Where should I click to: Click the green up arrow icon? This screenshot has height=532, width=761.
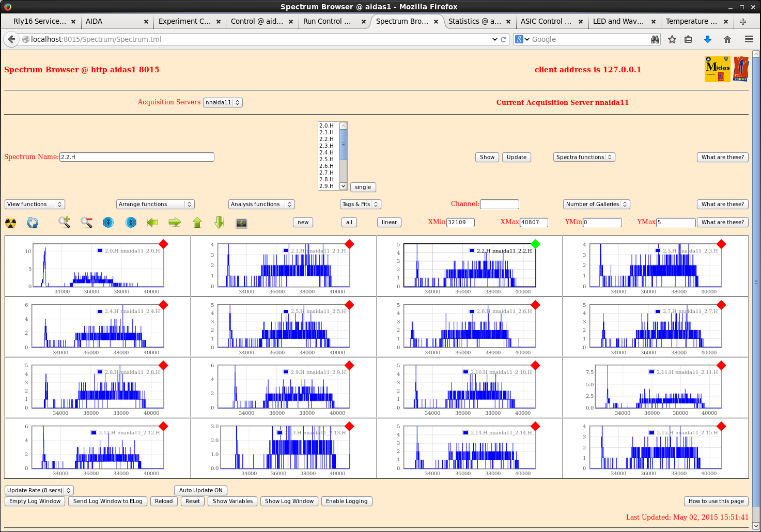(x=197, y=222)
